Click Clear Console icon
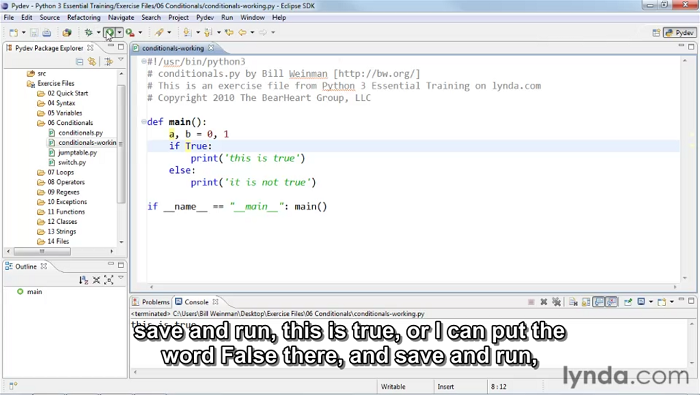This screenshot has width=700, height=395. pyautogui.click(x=573, y=302)
